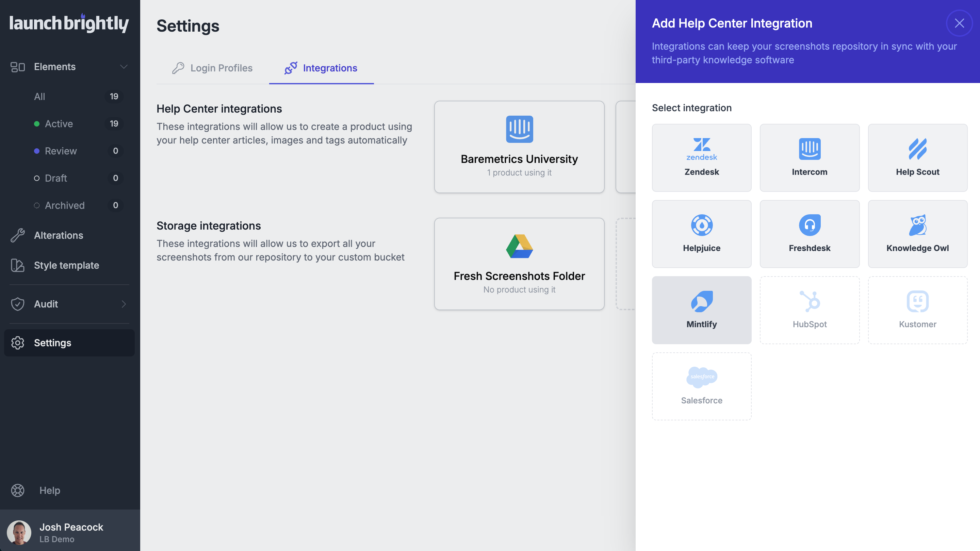
Task: Click the Freshdesk headset logo icon
Action: click(810, 225)
